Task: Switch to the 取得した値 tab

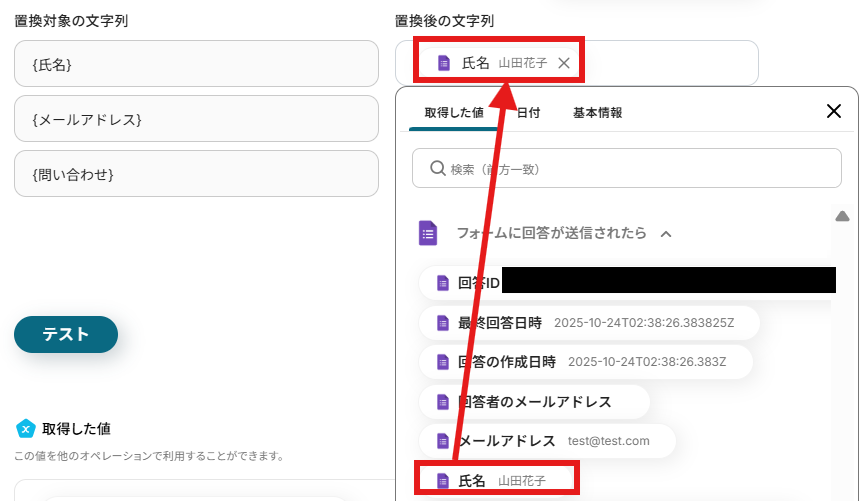Action: point(454,113)
